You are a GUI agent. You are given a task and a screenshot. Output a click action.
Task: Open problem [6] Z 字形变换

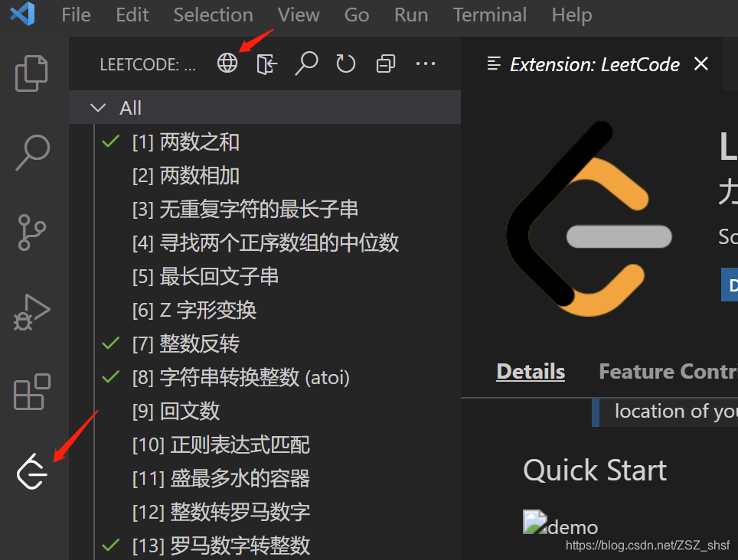point(265,310)
